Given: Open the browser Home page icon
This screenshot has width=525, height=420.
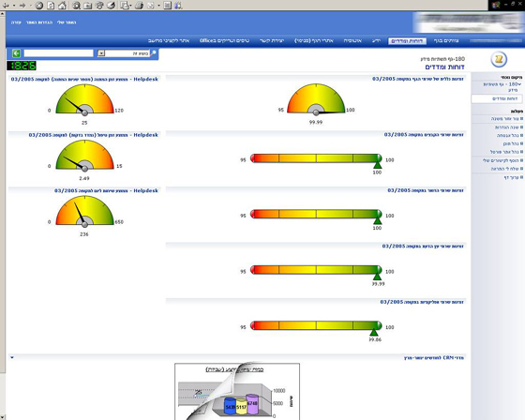Looking at the screenshot, I should [x=62, y=6].
